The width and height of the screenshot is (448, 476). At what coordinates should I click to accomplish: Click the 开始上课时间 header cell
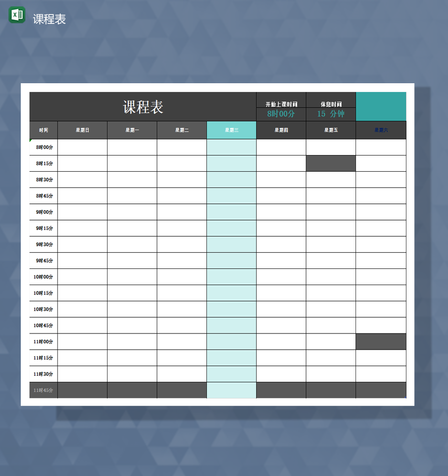point(281,103)
